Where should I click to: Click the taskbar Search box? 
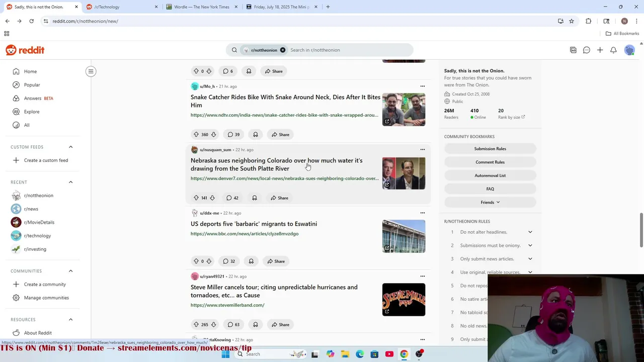pos(272,354)
